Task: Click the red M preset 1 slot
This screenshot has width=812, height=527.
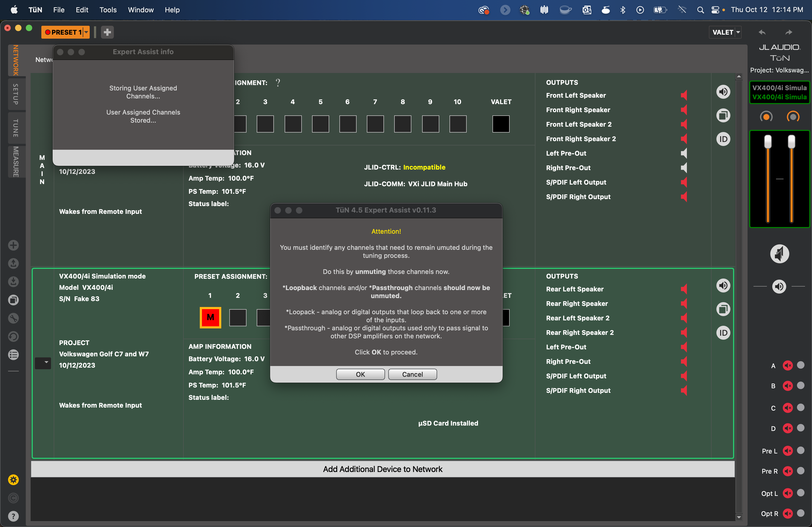Action: 210,317
